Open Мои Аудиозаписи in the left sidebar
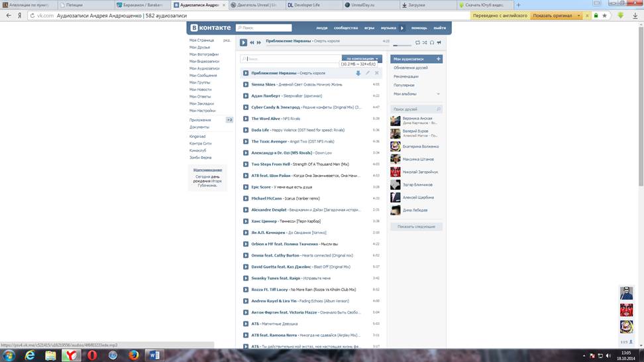Viewport: 644px width, 362px height. click(x=204, y=68)
